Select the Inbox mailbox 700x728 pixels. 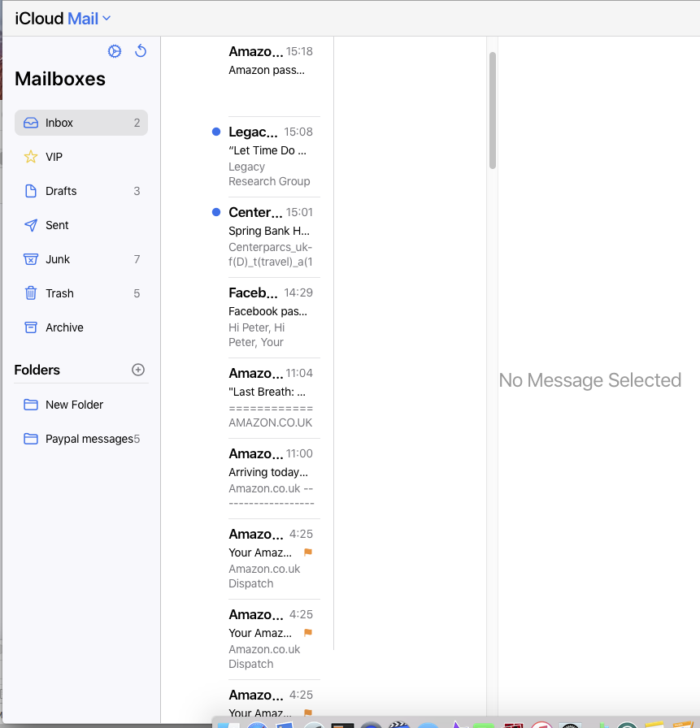coord(81,123)
